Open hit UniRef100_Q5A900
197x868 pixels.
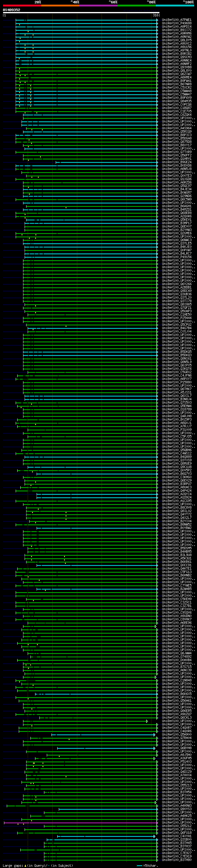click(176, 735)
